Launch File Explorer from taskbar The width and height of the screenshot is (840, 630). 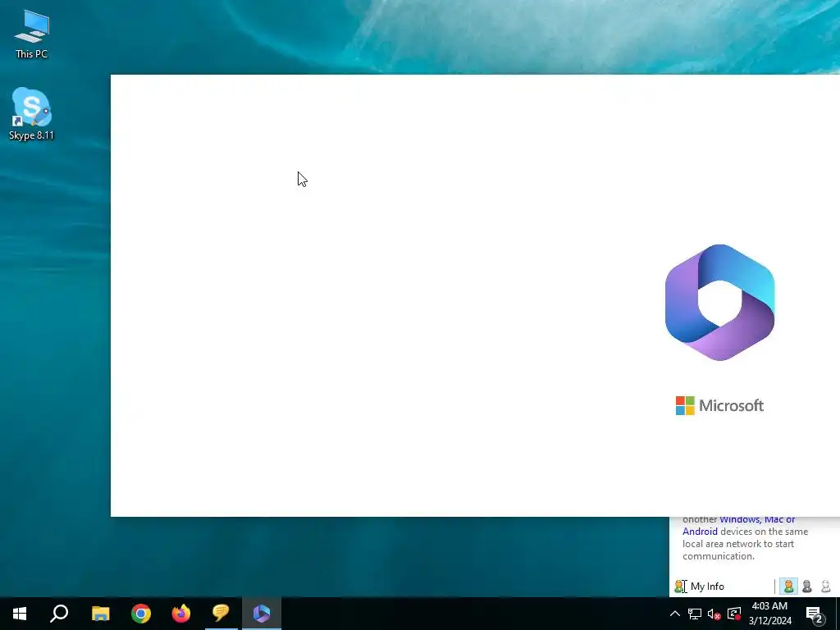tap(100, 614)
